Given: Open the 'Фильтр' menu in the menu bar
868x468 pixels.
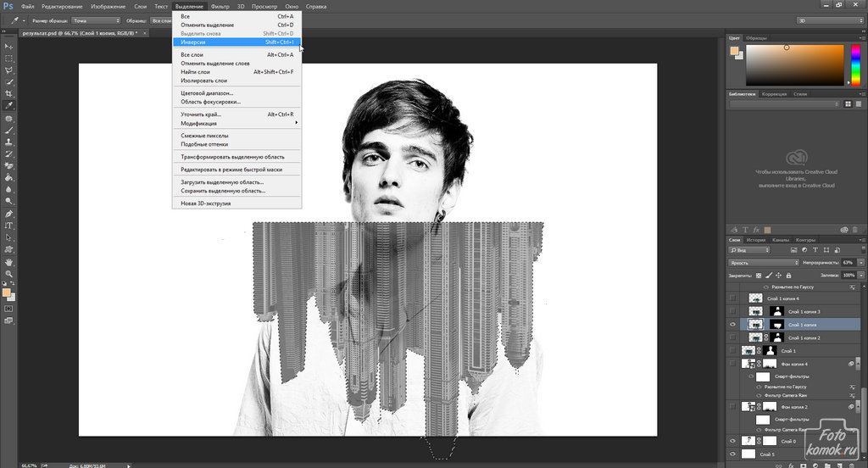Looking at the screenshot, I should [x=220, y=6].
